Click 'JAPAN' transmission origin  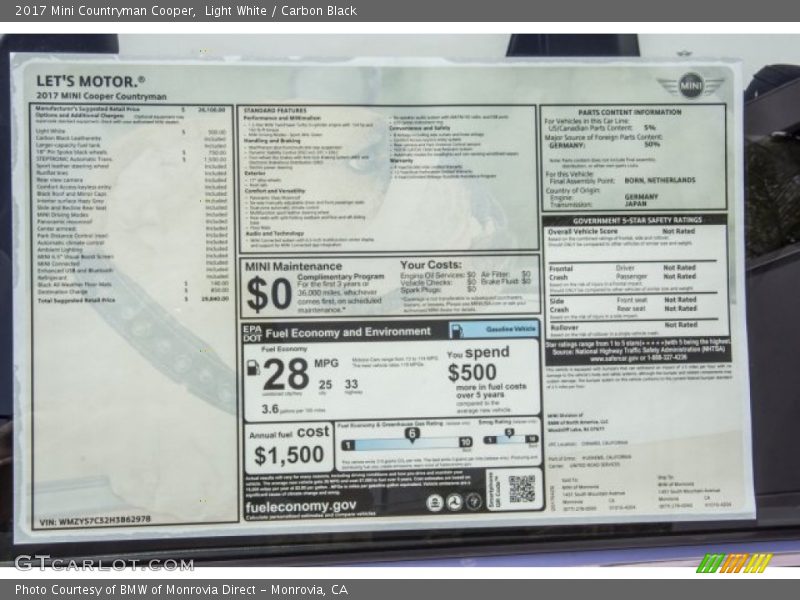click(635, 204)
